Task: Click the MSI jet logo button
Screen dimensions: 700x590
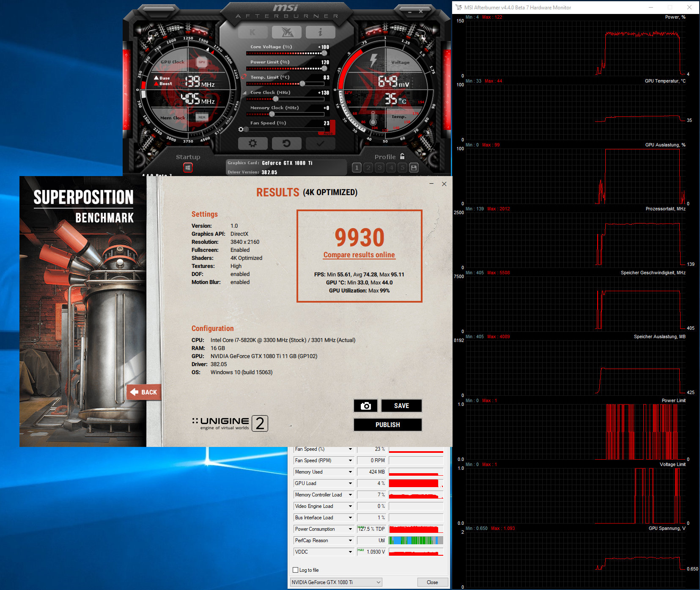Action: point(286,32)
